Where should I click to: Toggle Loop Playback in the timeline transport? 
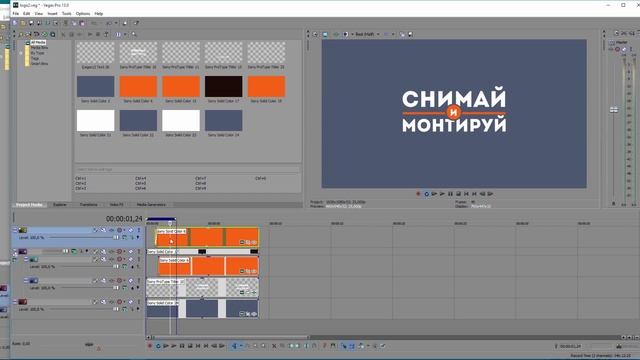(x=158, y=346)
